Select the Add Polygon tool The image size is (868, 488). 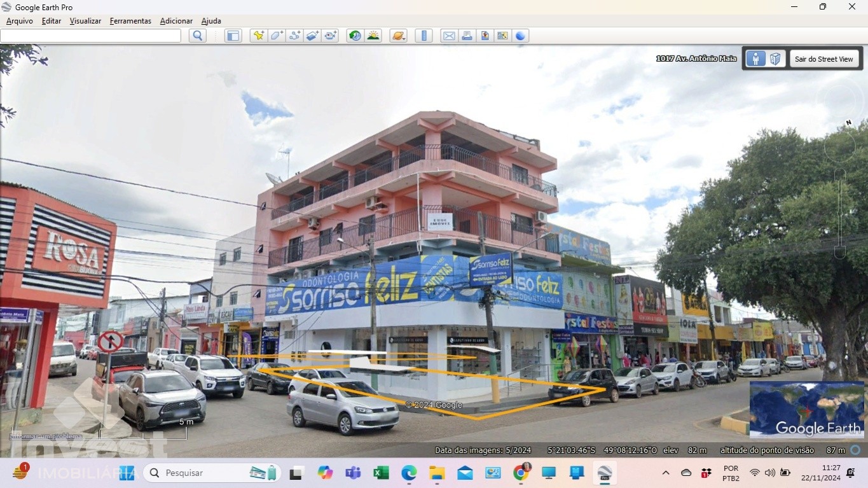tap(277, 36)
